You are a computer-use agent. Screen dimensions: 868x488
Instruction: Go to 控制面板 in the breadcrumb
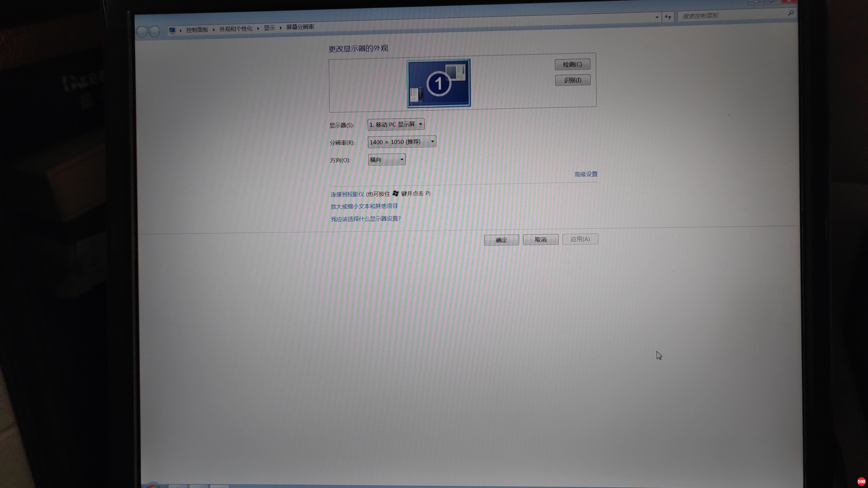click(197, 30)
